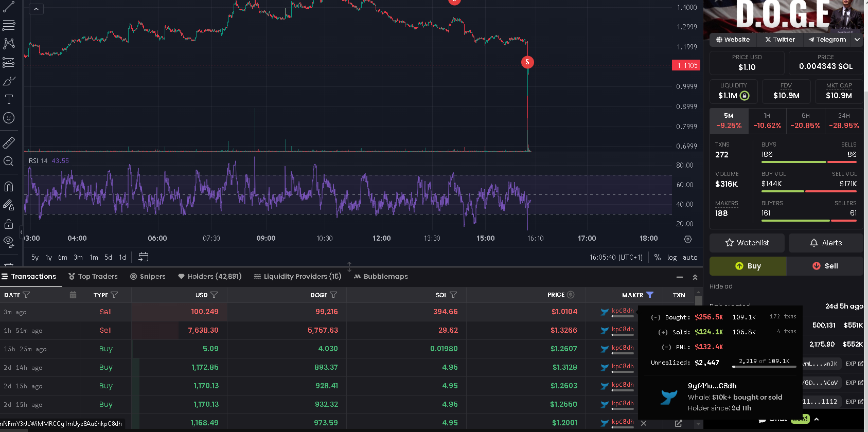Select the brush drawing tool

tap(9, 81)
